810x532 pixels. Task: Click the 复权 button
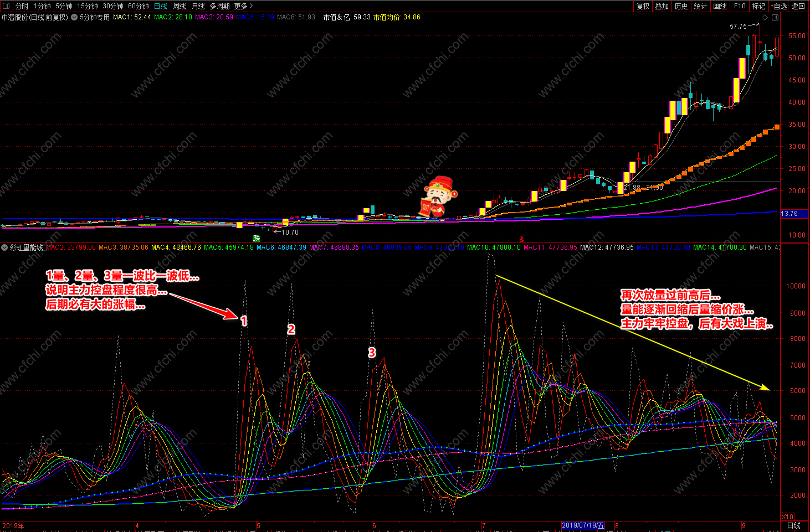pyautogui.click(x=643, y=6)
